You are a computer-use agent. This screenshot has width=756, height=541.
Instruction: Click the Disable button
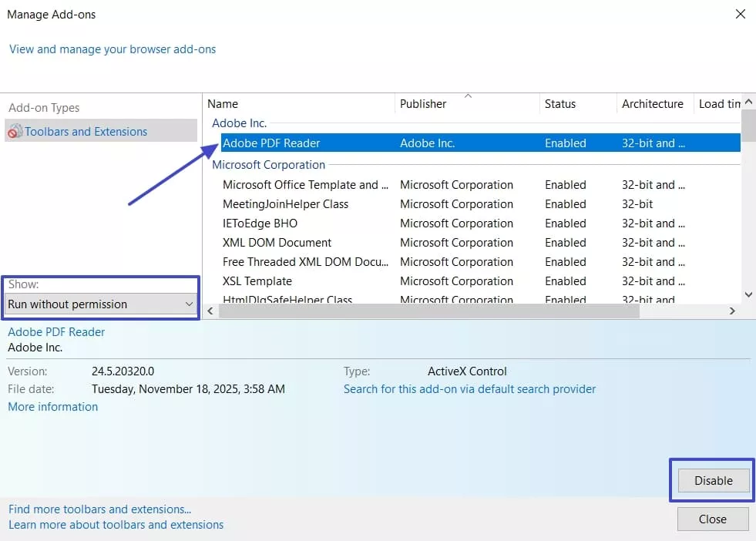(713, 480)
